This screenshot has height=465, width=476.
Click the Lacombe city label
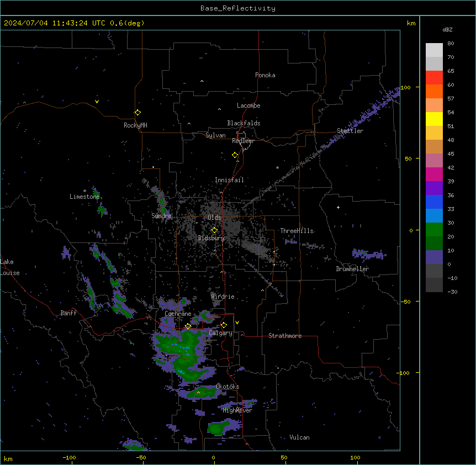point(248,105)
